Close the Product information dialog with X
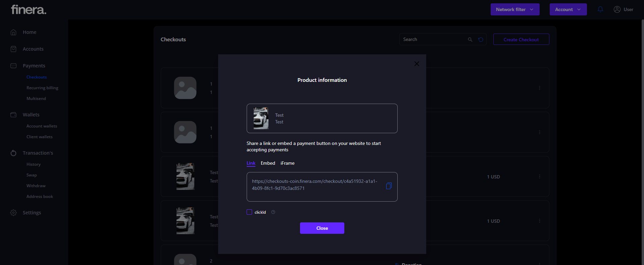This screenshot has width=644, height=265. (x=416, y=64)
